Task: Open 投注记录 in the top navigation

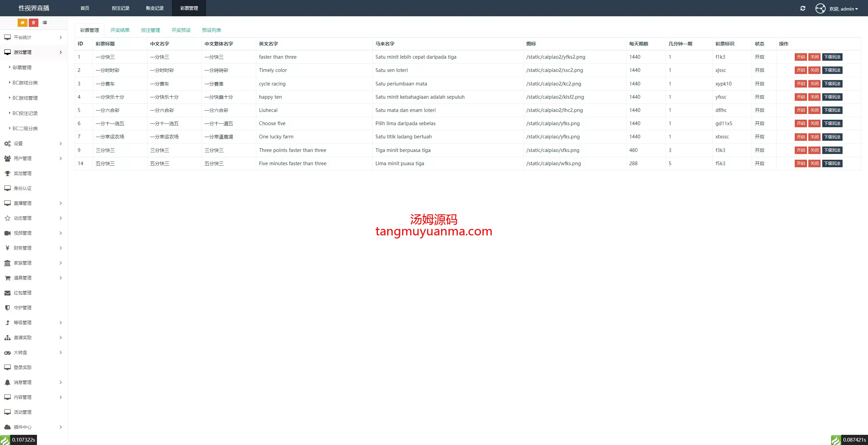Action: point(121,8)
